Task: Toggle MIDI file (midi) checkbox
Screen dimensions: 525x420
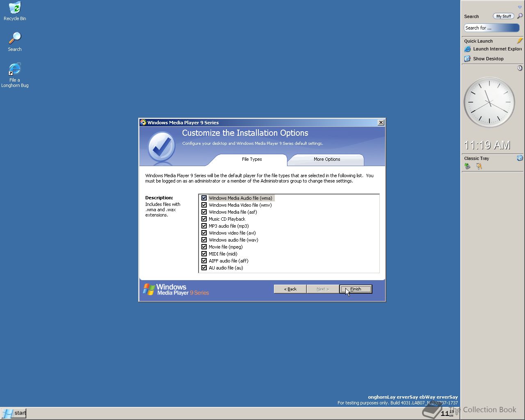Action: point(204,254)
